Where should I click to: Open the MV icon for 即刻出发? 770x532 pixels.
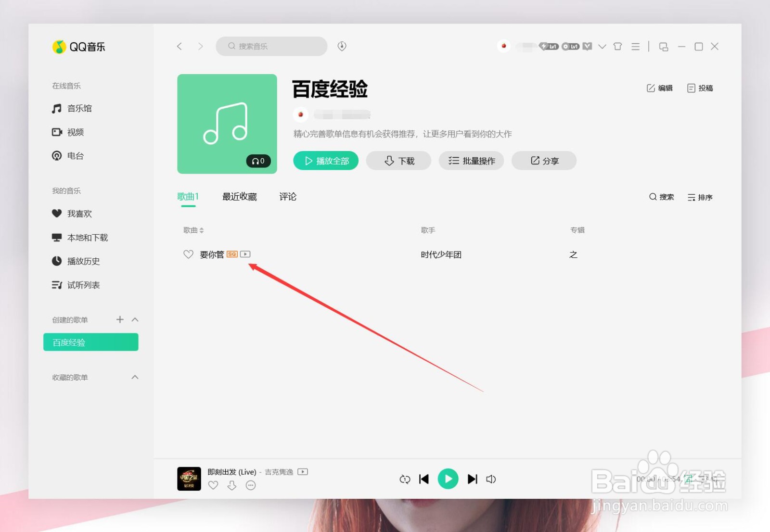pos(303,471)
